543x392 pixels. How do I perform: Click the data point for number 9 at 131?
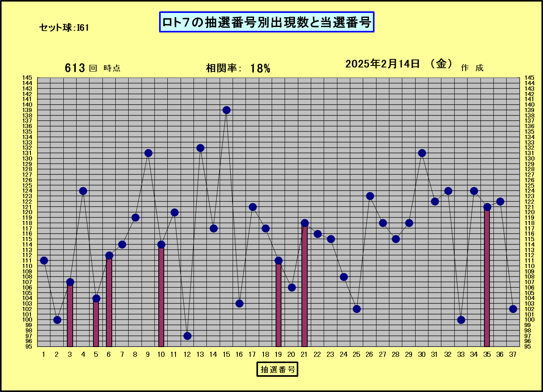pyautogui.click(x=148, y=153)
